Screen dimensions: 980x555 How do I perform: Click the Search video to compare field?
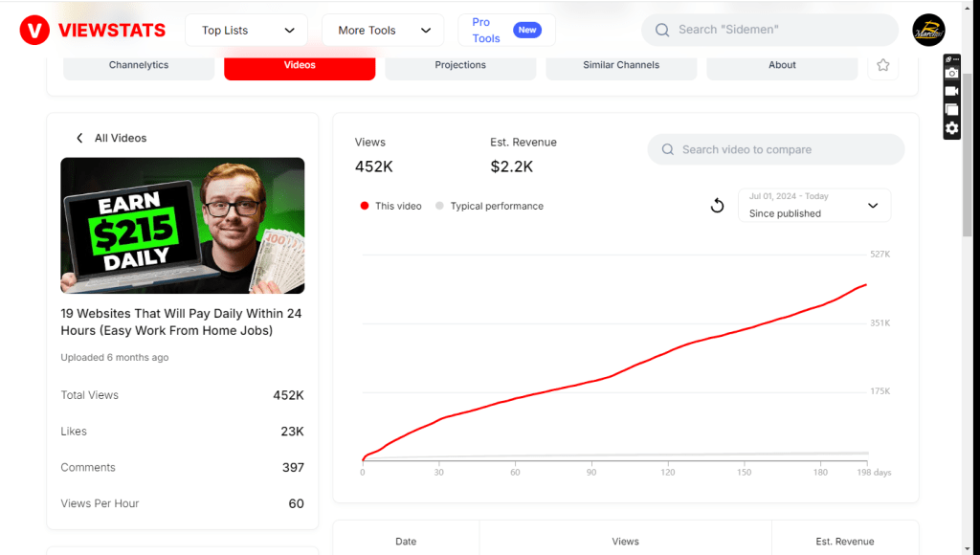pyautogui.click(x=775, y=149)
